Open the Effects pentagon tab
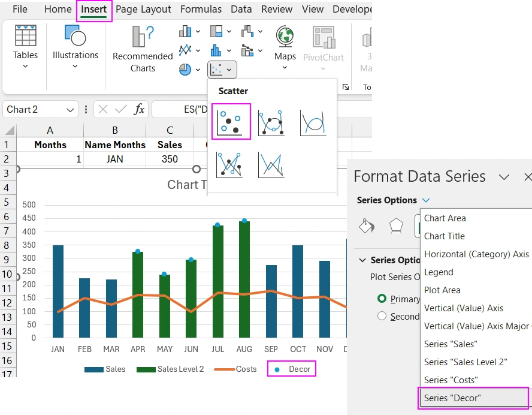This screenshot has height=415, width=532. click(x=396, y=225)
